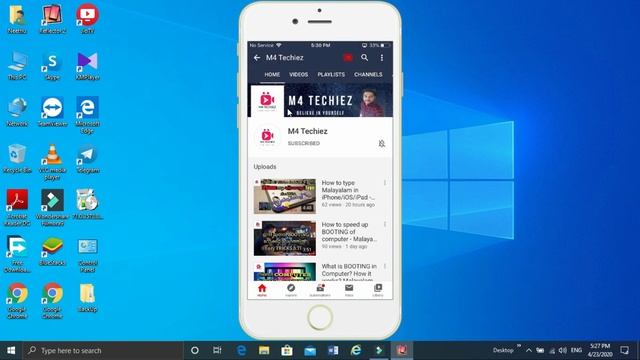Launch KMPlayer from the desktop
640x360 pixels.
pyautogui.click(x=87, y=65)
